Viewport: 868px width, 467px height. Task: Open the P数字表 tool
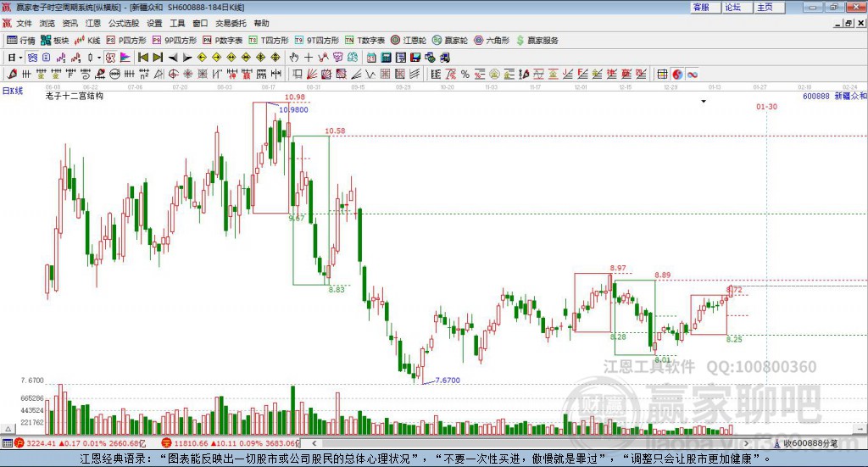(x=223, y=41)
